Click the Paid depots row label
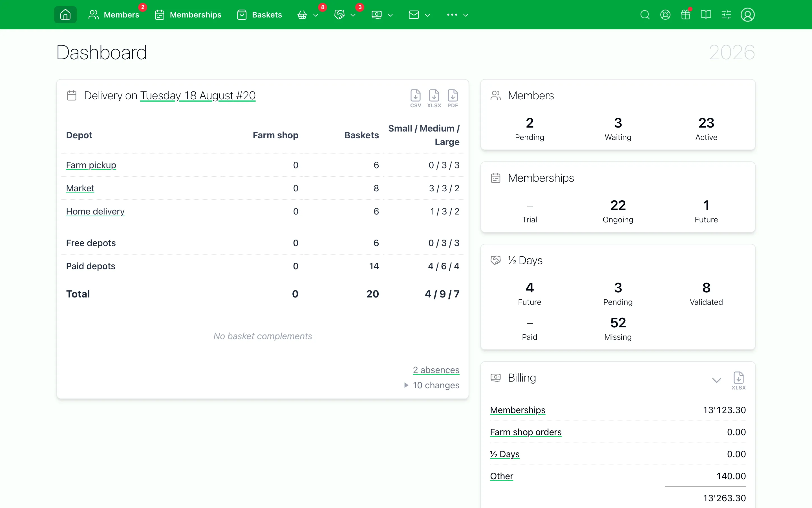812x508 pixels. coord(91,266)
